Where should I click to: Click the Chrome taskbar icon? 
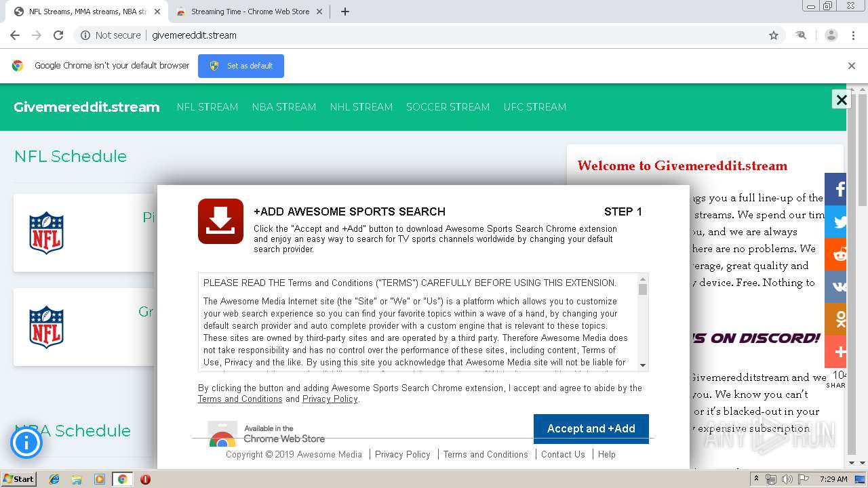click(x=122, y=479)
